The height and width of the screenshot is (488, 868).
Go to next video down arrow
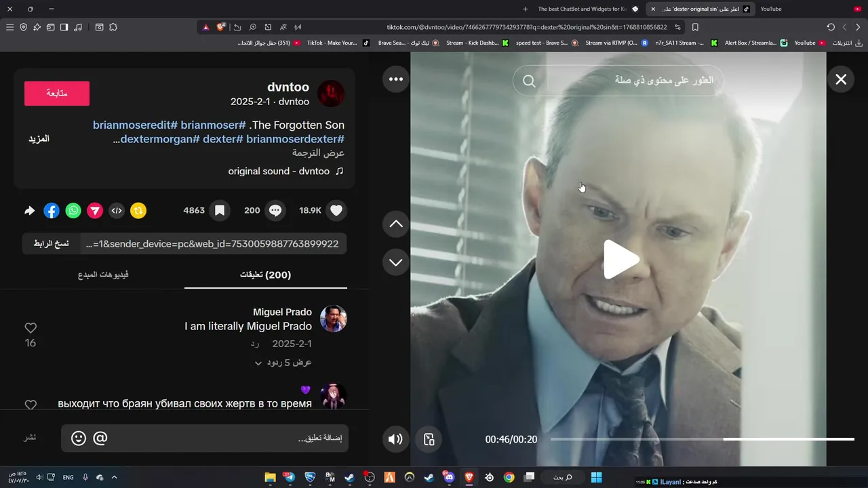(x=396, y=262)
